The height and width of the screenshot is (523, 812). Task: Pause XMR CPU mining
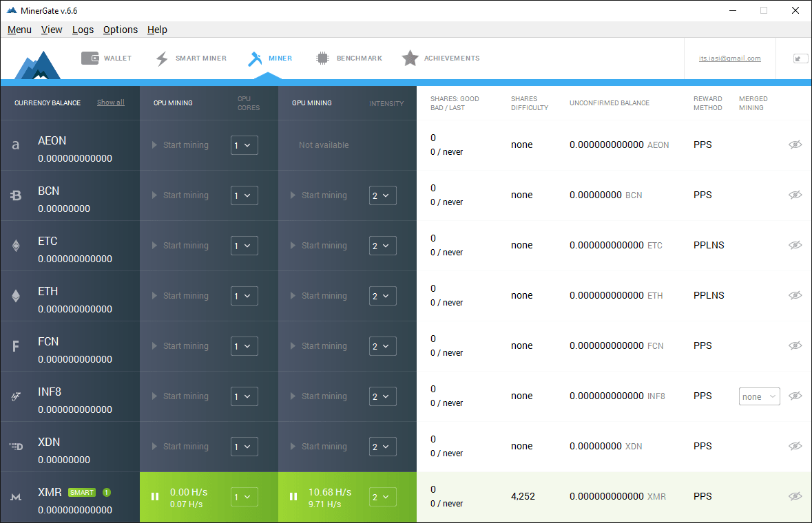coord(155,497)
